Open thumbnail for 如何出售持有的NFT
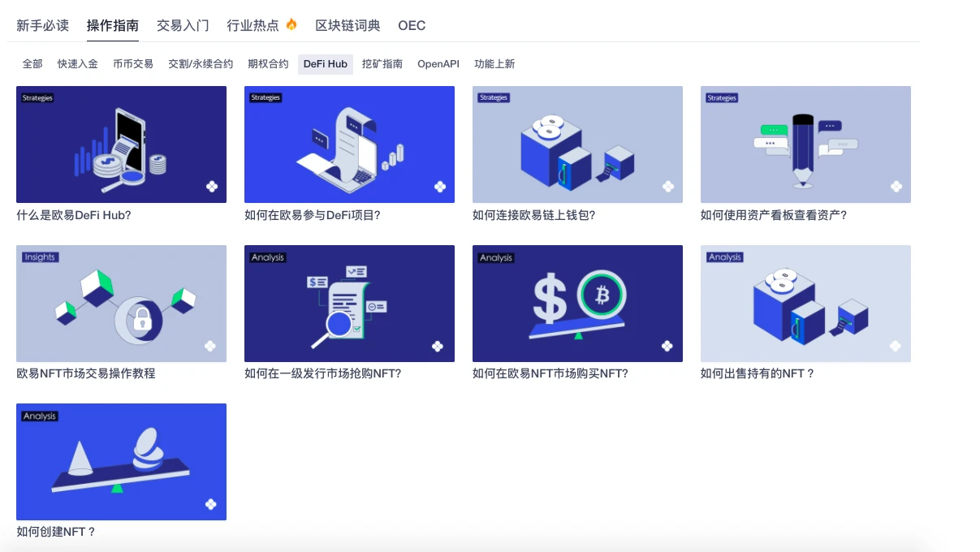 pos(805,304)
